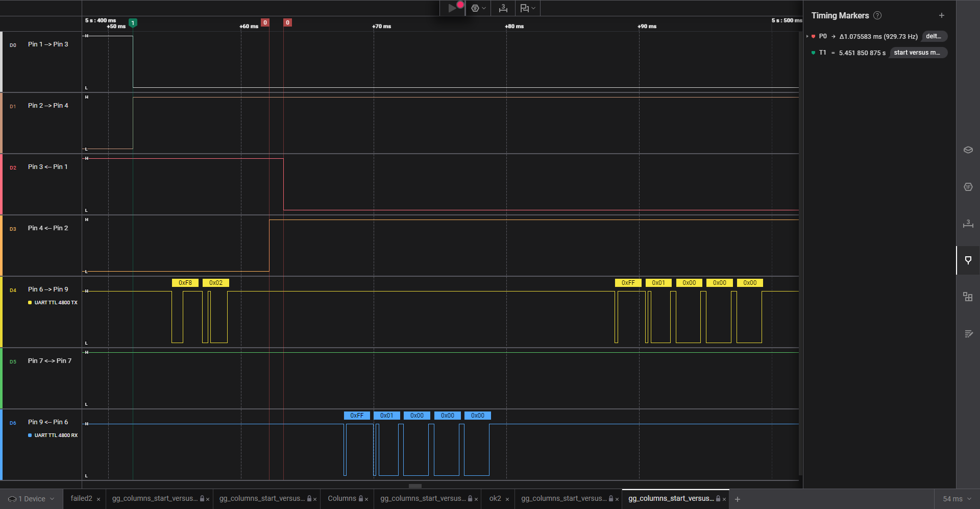Open the Device Settings sidebar panel
The width and height of the screenshot is (980, 509).
click(968, 150)
